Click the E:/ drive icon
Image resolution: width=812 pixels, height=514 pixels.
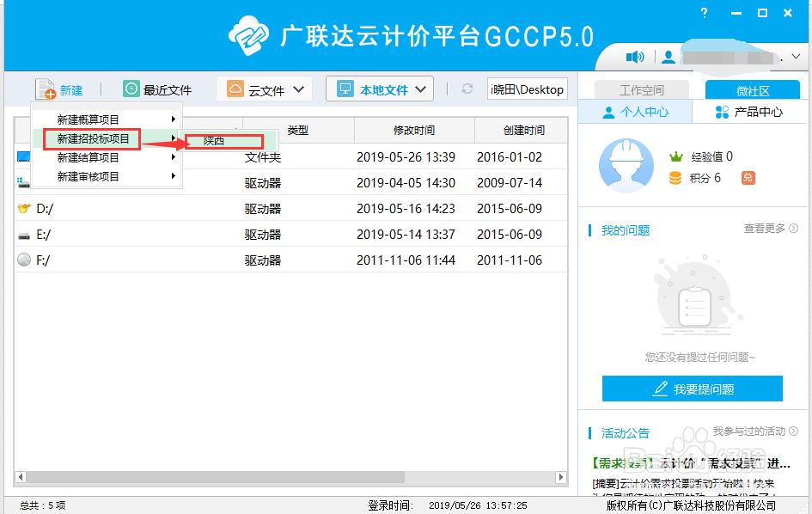(24, 236)
